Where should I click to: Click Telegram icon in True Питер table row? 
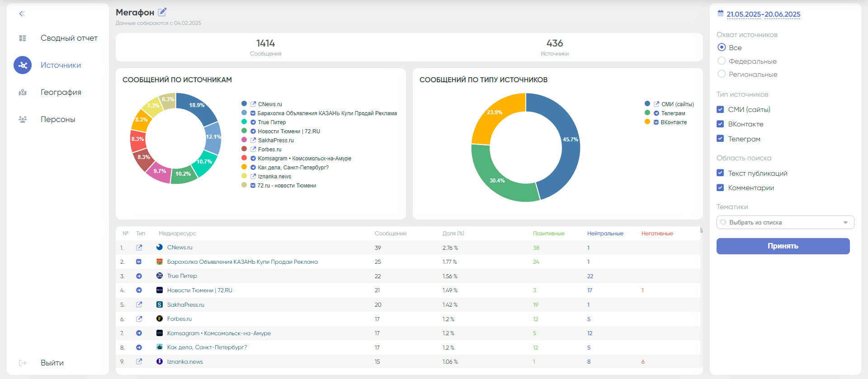click(x=139, y=276)
